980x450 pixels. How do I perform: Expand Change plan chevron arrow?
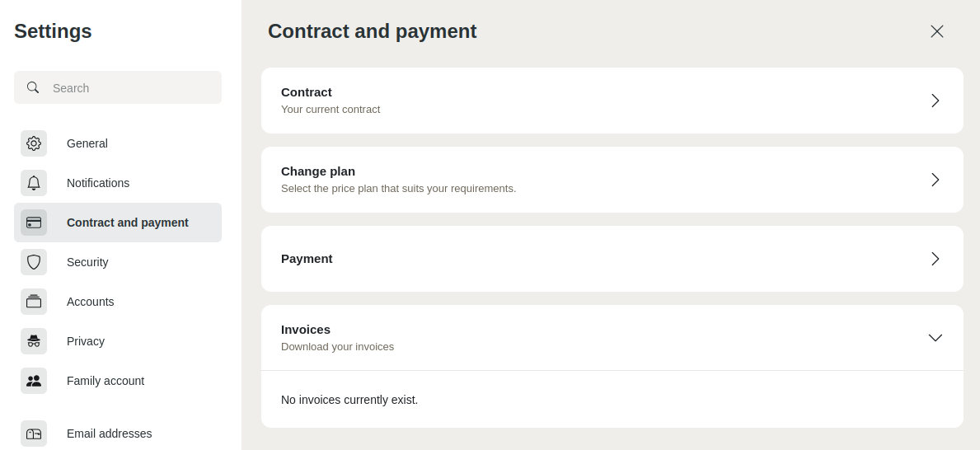click(x=935, y=180)
